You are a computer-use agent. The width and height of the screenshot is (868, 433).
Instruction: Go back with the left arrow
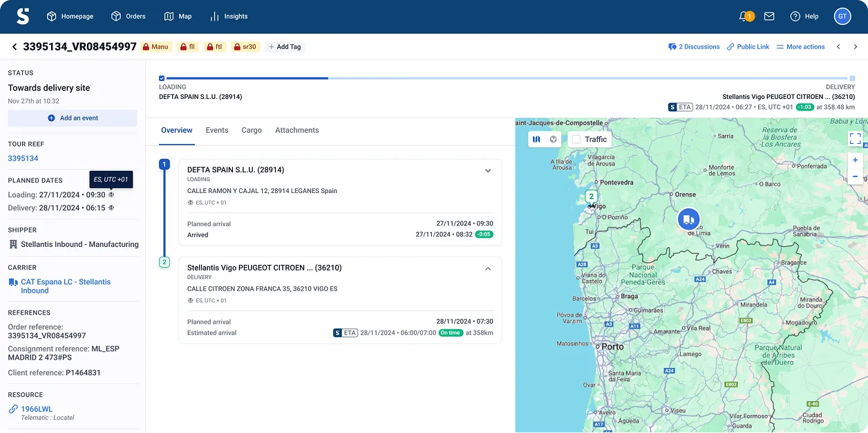[x=15, y=47]
